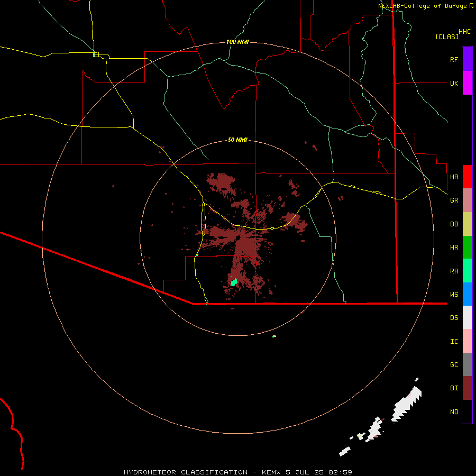Click the UK magenta legend swatch
The image size is (476, 476).
pyautogui.click(x=467, y=83)
